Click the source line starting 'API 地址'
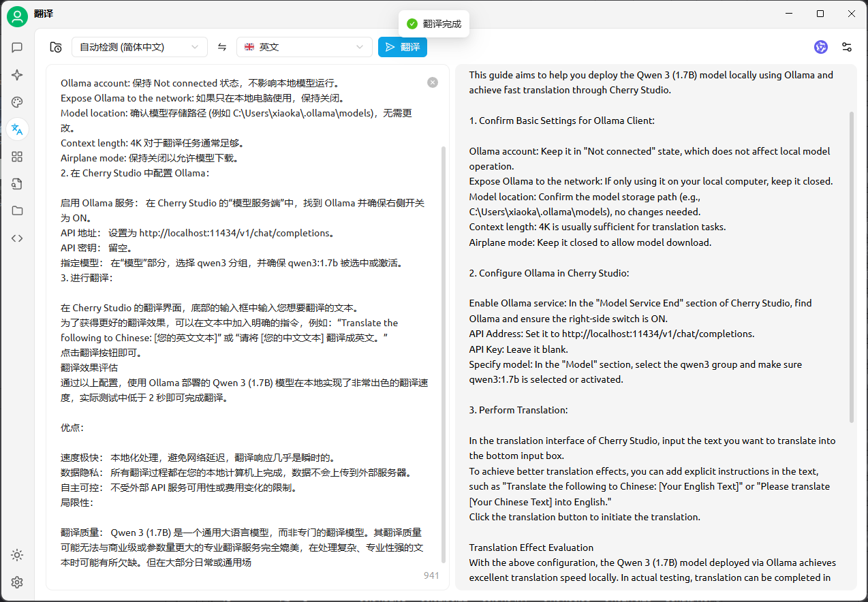Viewport: 868px width, 602px height. [198, 233]
